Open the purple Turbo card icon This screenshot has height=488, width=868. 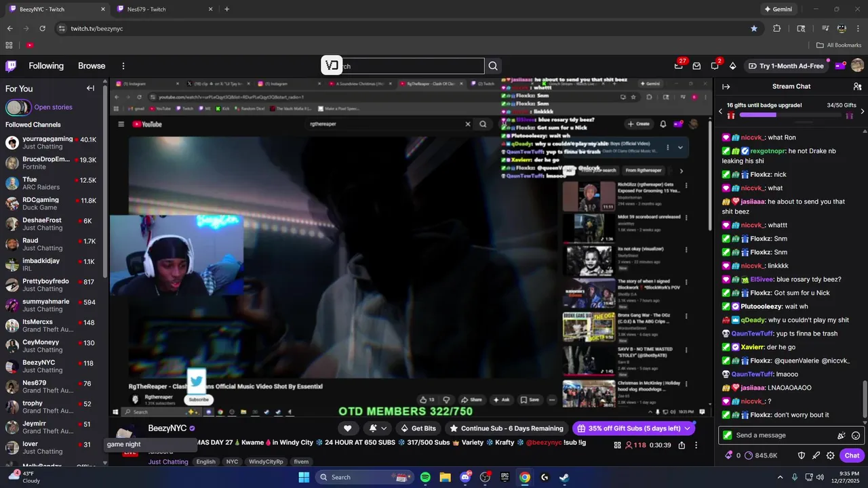[x=840, y=66]
